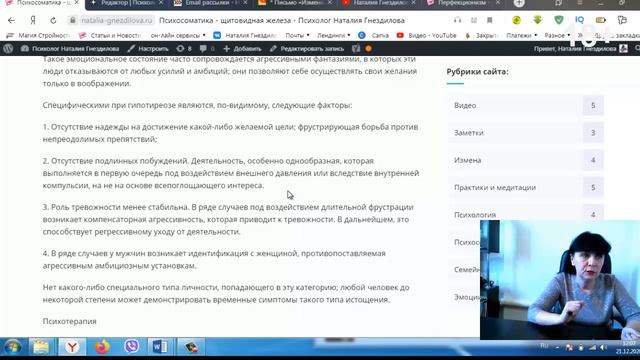This screenshot has width=640, height=360.
Task: Click the WordPress logo in admin bar
Action: (x=8, y=49)
